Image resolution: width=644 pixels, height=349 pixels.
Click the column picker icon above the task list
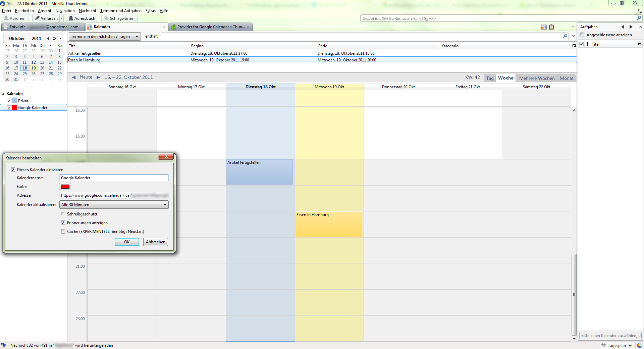[x=639, y=44]
